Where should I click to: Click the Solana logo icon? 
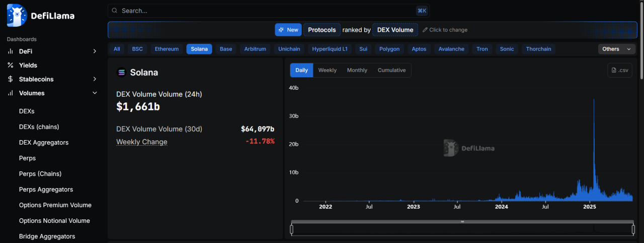[121, 72]
